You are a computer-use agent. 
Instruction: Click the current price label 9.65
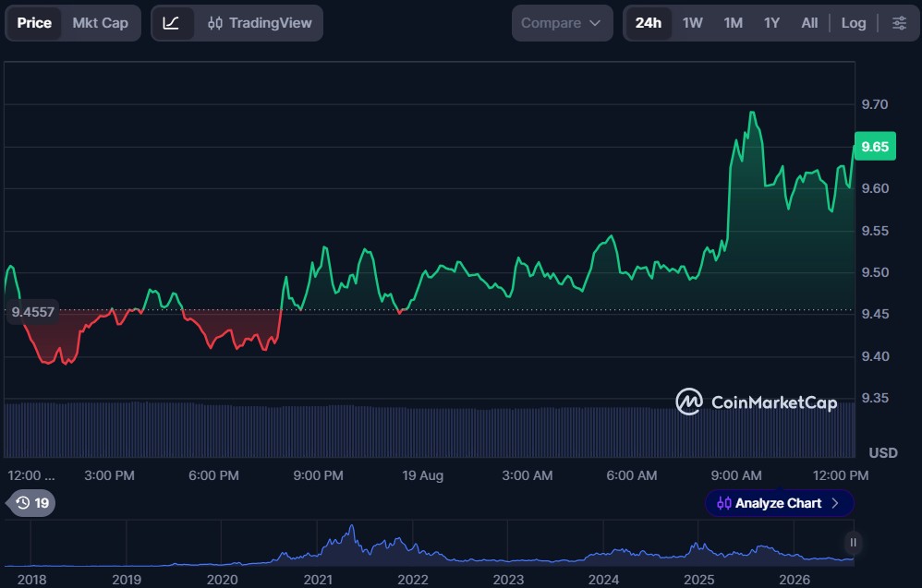click(874, 146)
